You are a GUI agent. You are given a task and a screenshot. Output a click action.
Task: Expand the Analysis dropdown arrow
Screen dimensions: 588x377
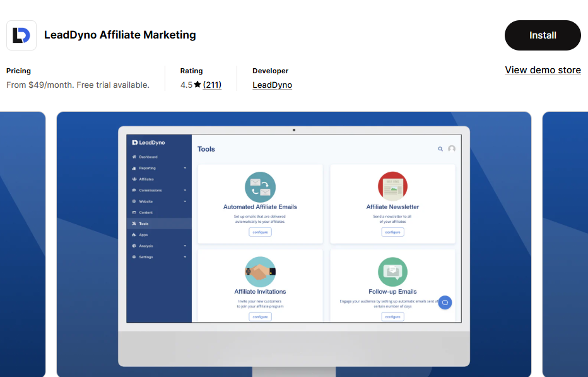click(185, 246)
